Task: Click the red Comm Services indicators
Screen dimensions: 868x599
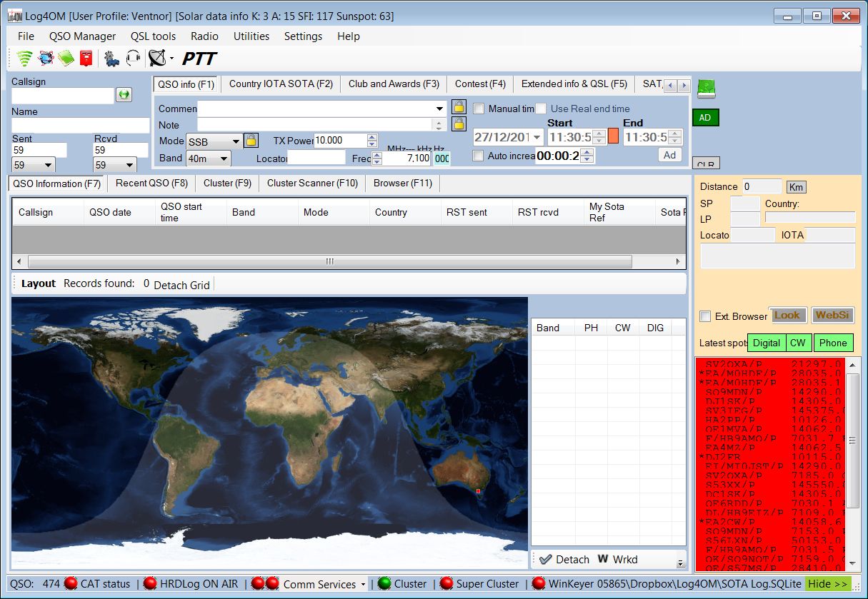Action: click(264, 584)
